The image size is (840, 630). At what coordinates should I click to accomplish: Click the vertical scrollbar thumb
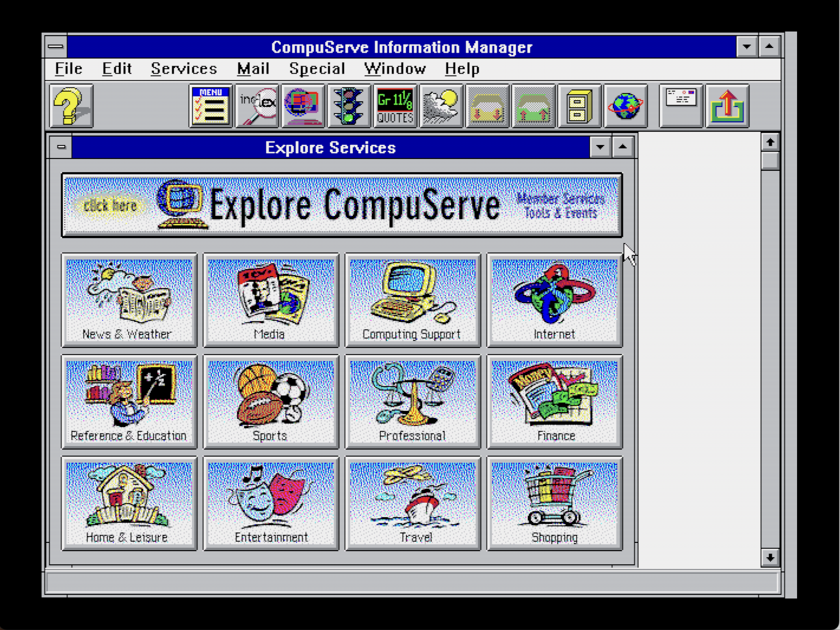click(770, 161)
